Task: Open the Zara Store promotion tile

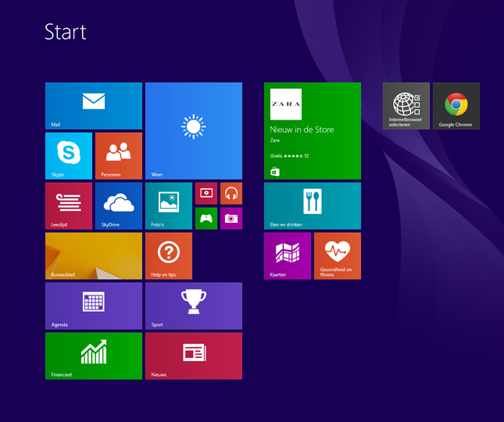Action: [x=313, y=131]
